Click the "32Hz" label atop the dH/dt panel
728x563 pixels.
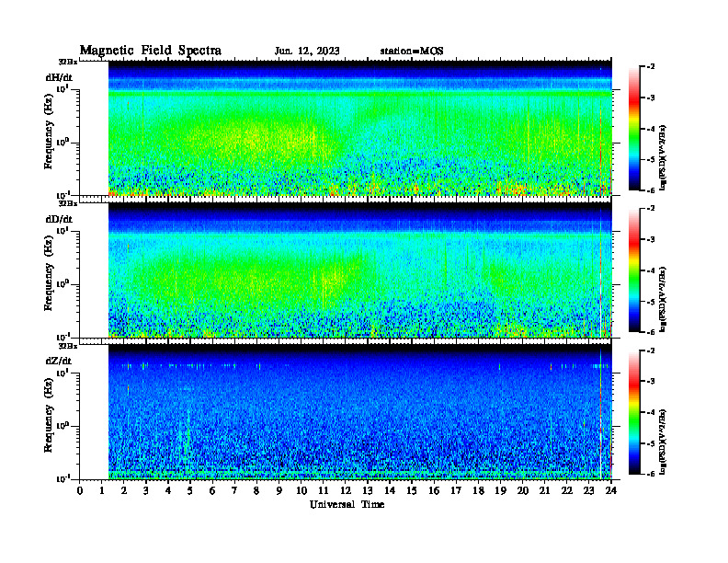click(68, 62)
